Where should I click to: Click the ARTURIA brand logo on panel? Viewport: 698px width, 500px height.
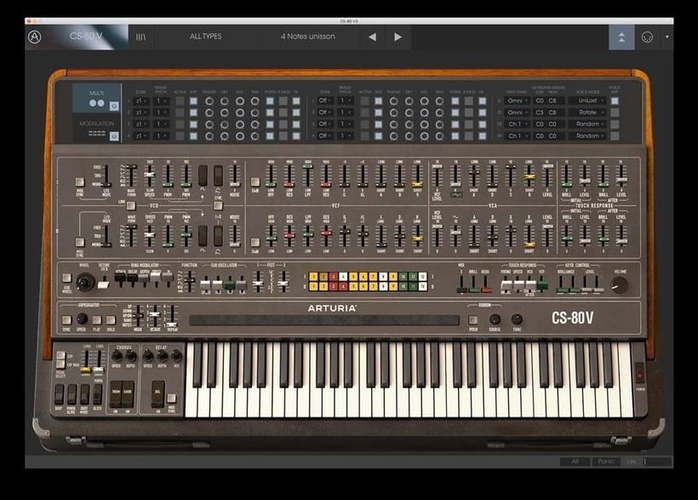tap(332, 308)
